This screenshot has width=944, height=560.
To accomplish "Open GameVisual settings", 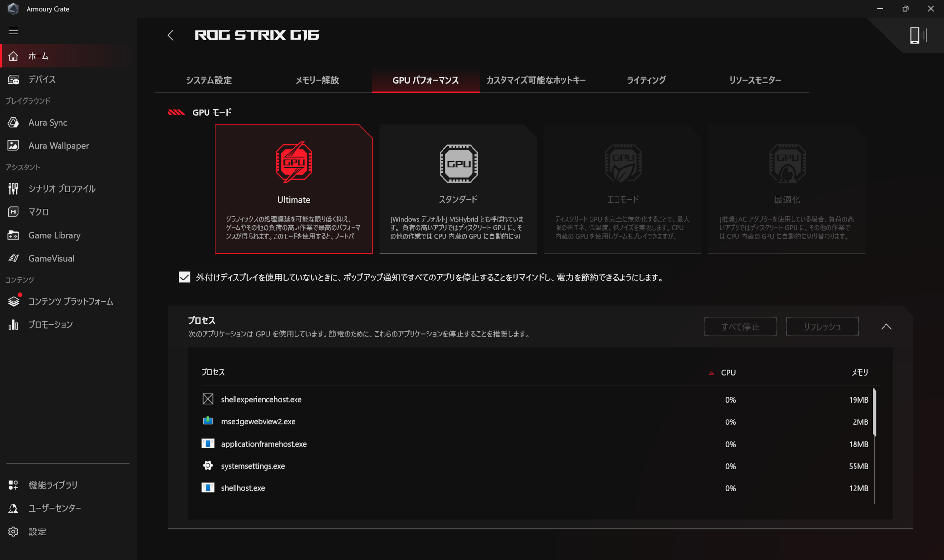I will [x=51, y=258].
